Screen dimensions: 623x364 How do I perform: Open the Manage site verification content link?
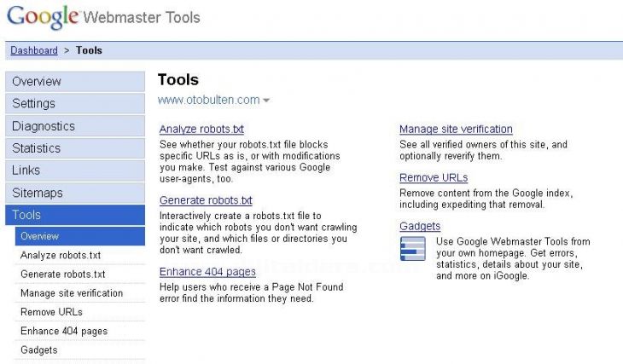456,129
